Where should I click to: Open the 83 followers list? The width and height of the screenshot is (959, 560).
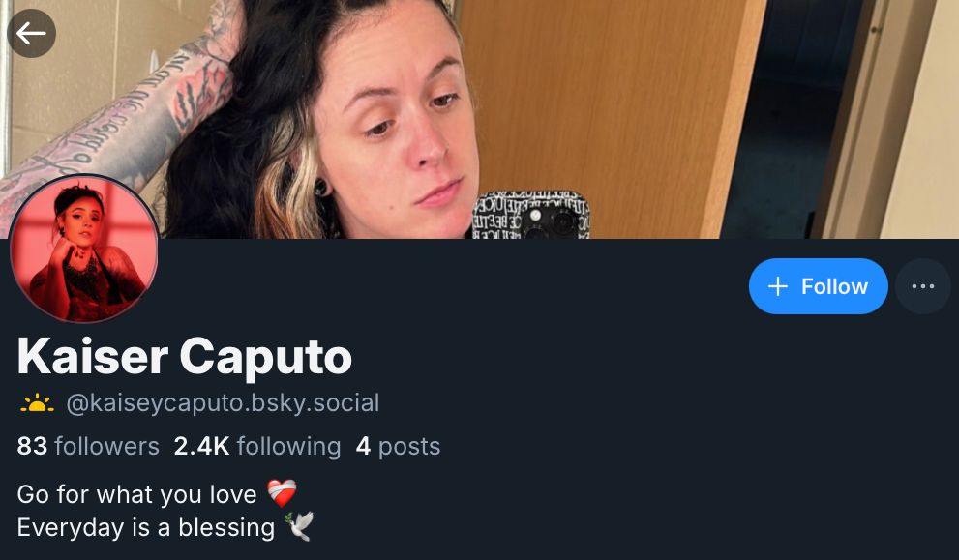click(x=88, y=446)
